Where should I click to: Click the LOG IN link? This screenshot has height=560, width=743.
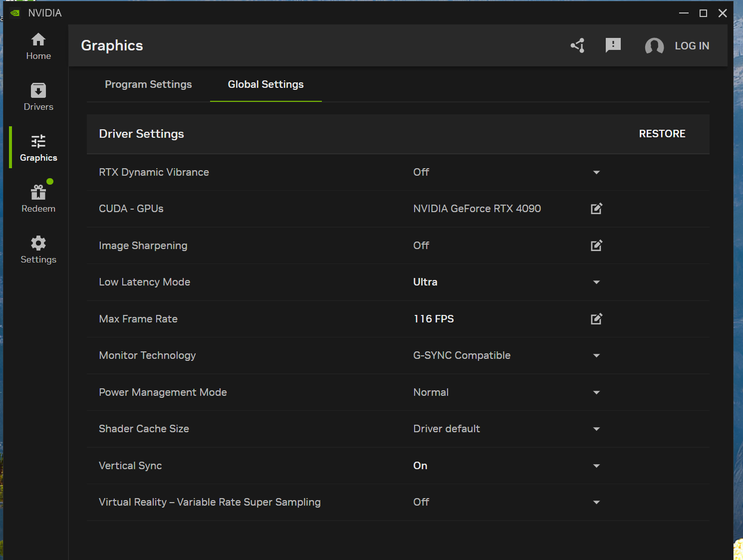tap(692, 46)
